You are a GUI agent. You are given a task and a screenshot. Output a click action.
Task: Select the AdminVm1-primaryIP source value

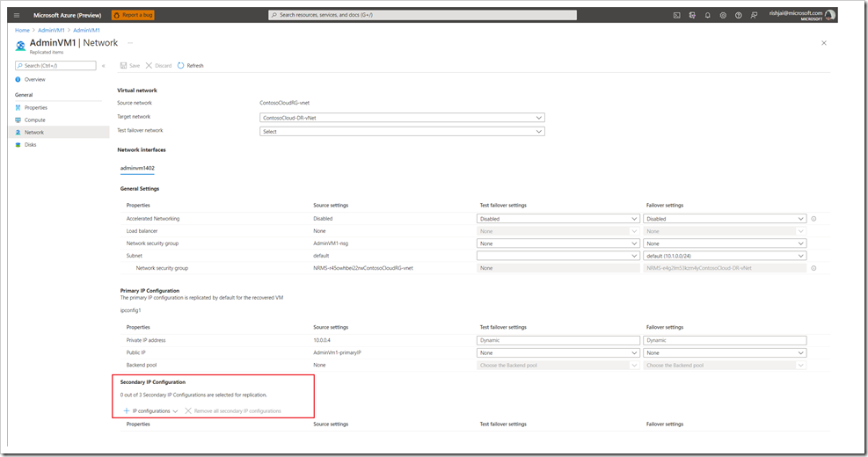click(x=337, y=353)
